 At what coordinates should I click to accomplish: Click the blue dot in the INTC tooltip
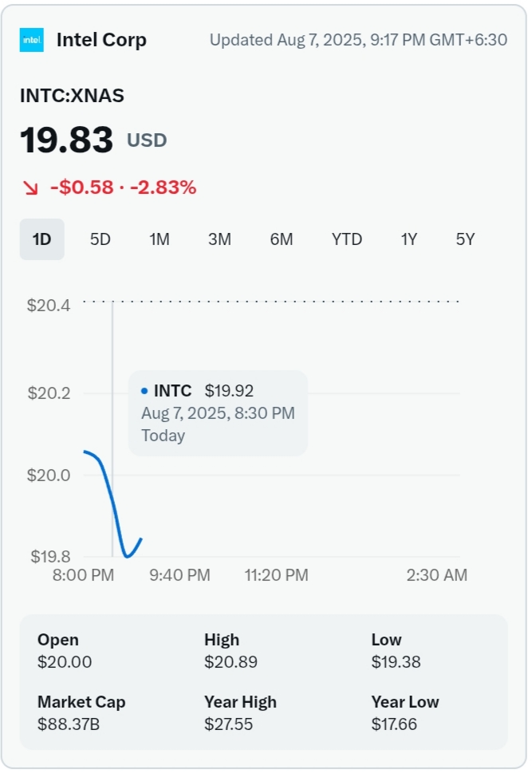point(144,391)
